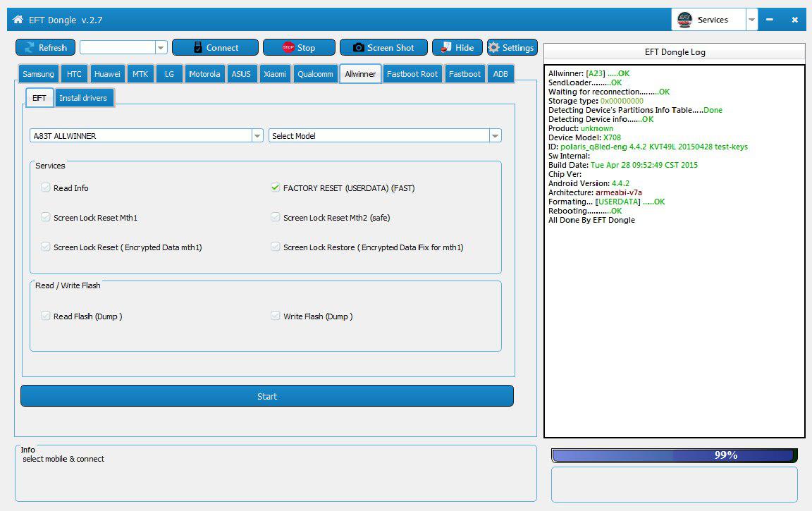Open the Select Model dropdown
This screenshot has width=812, height=511.
pos(495,136)
